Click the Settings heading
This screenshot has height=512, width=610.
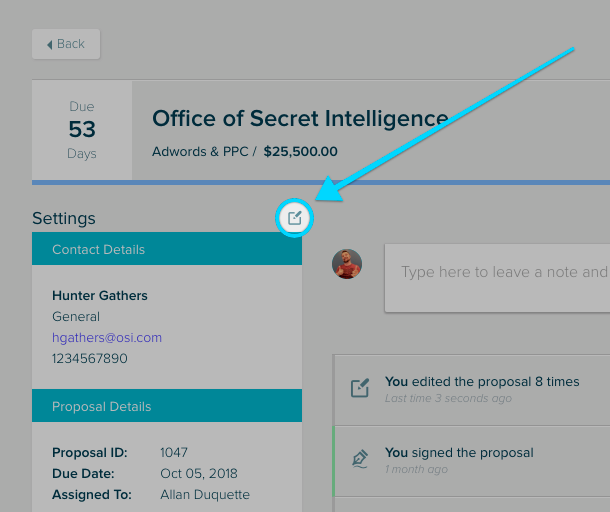64,218
